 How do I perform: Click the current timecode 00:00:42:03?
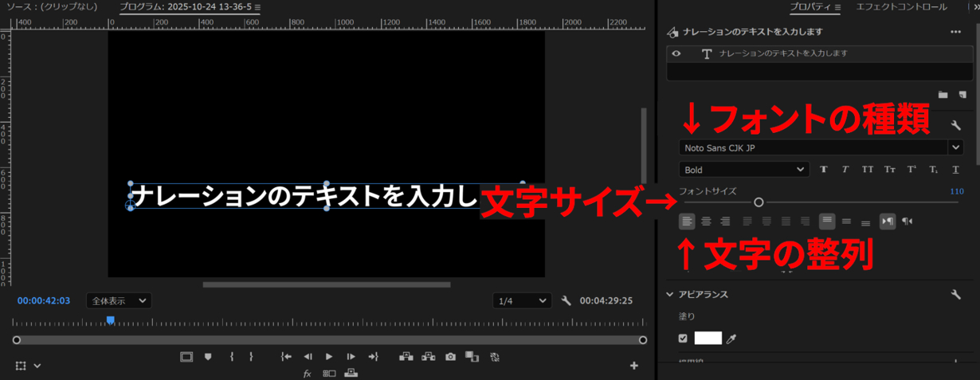tap(44, 300)
